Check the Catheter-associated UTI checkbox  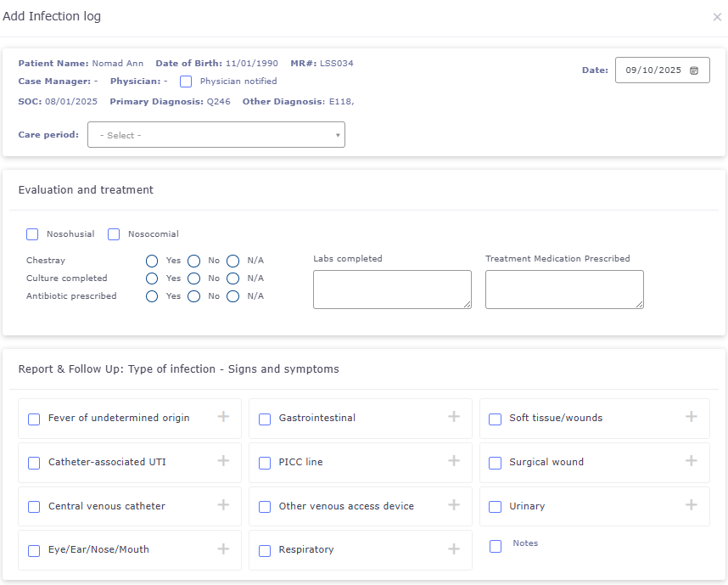click(34, 464)
